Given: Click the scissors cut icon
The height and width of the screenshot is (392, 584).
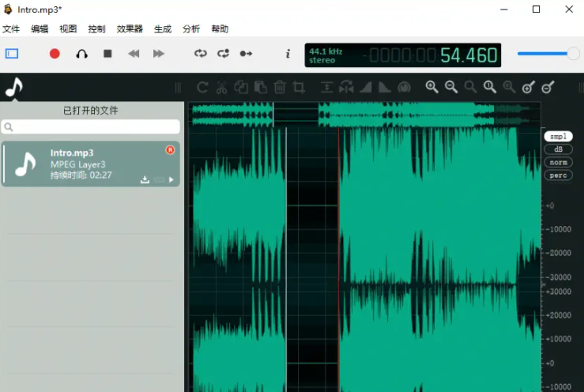Looking at the screenshot, I should coord(221,87).
